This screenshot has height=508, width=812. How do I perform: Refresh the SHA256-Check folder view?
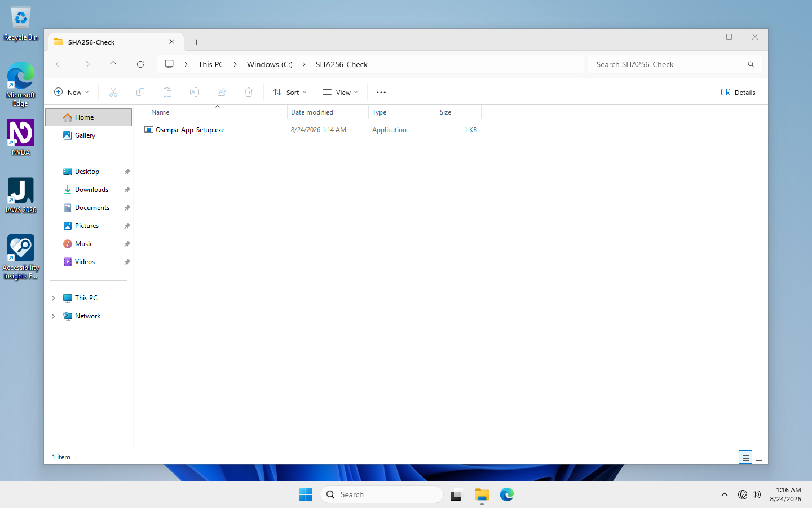tap(140, 64)
